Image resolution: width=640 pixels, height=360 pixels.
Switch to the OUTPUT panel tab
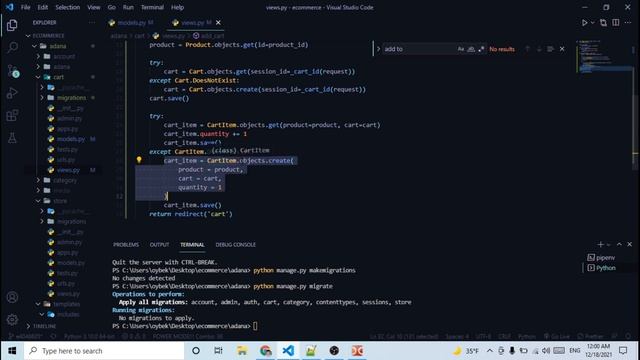[x=159, y=244]
